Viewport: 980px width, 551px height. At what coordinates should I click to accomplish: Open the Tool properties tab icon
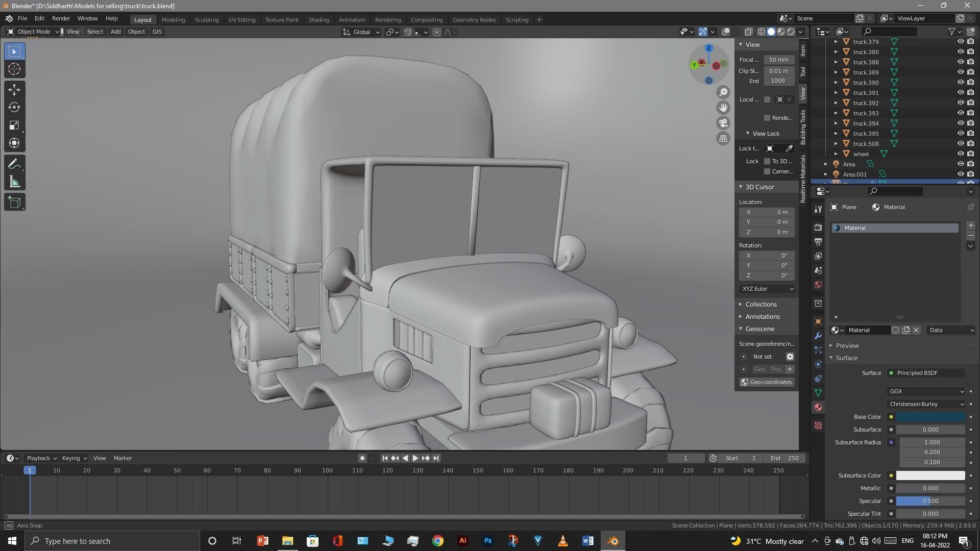point(818,209)
